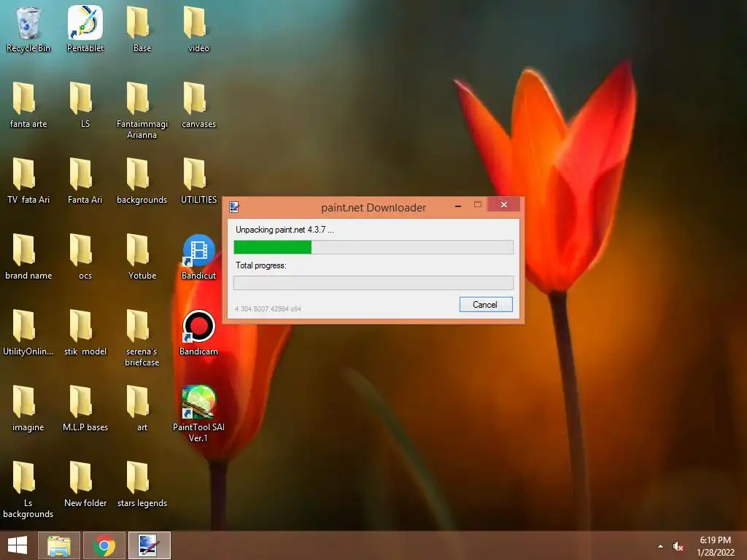Minimize the paint.net Downloader window
The width and height of the screenshot is (747, 560).
(x=458, y=206)
